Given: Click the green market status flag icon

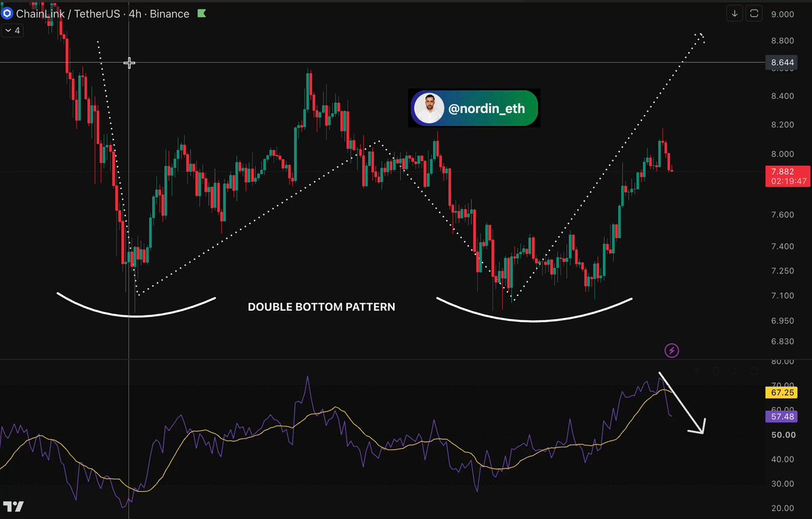Looking at the screenshot, I should point(203,14).
